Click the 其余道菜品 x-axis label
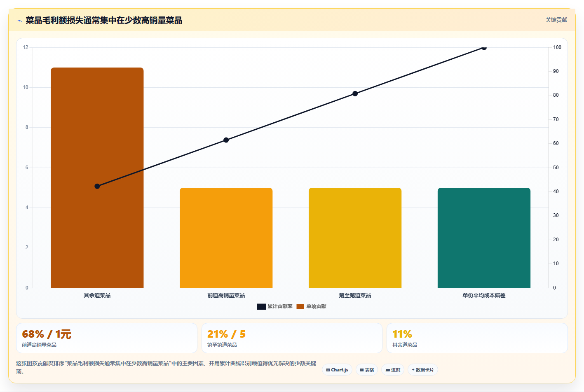The height and width of the screenshot is (392, 584). (x=97, y=295)
